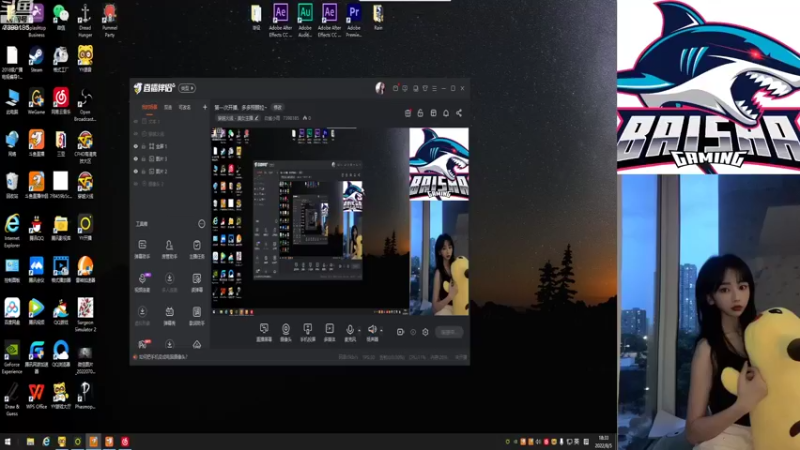This screenshot has height=450, width=800.
Task: Click the category tag with pencil icon
Action: (238, 118)
